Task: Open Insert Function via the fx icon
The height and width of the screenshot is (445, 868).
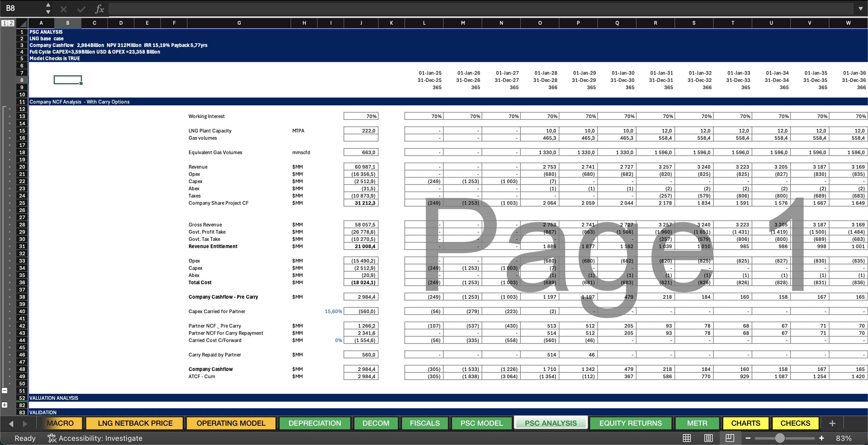Action: pos(99,9)
